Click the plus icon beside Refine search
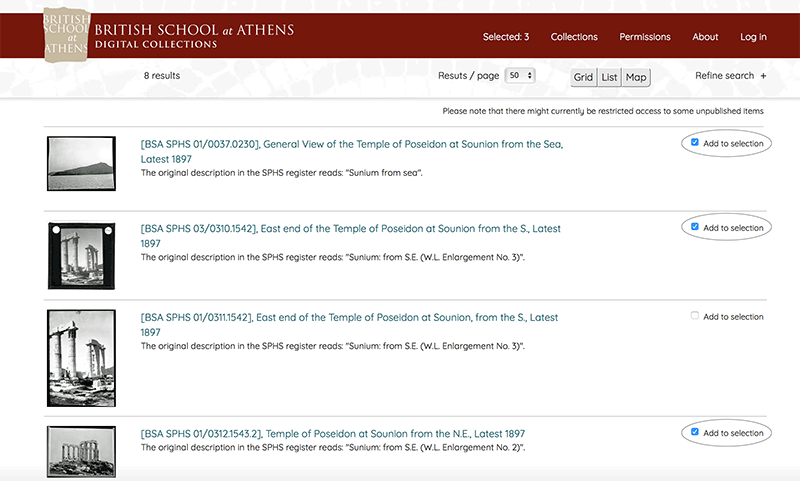 [x=763, y=76]
